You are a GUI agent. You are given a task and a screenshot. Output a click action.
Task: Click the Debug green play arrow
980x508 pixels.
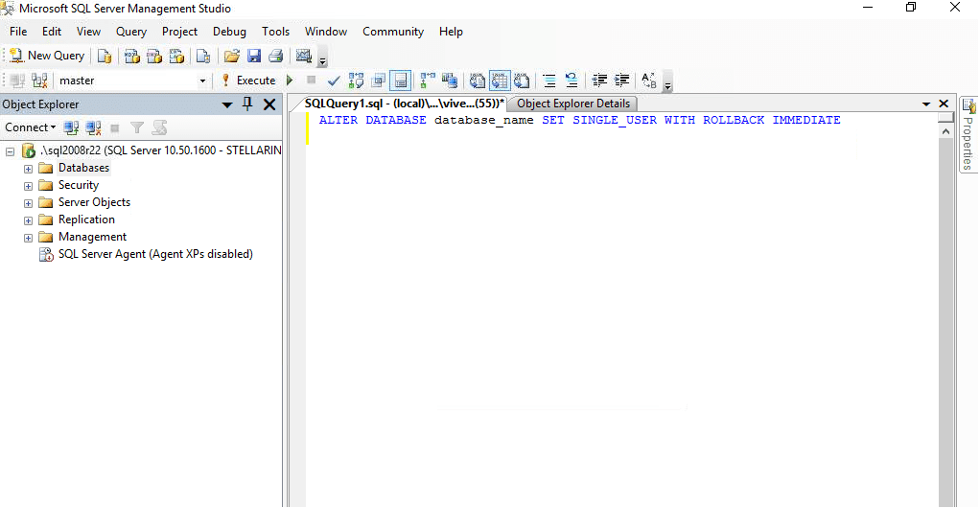(x=290, y=81)
